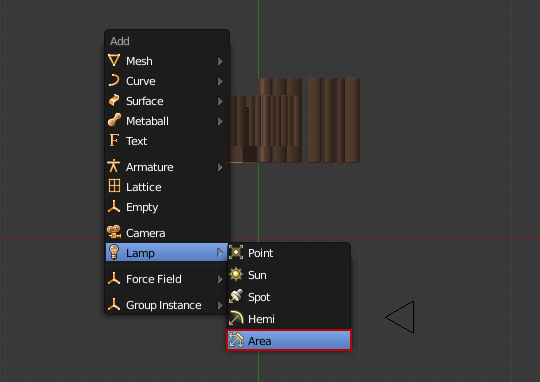Add an Empty object
540x382 pixels.
[167, 207]
